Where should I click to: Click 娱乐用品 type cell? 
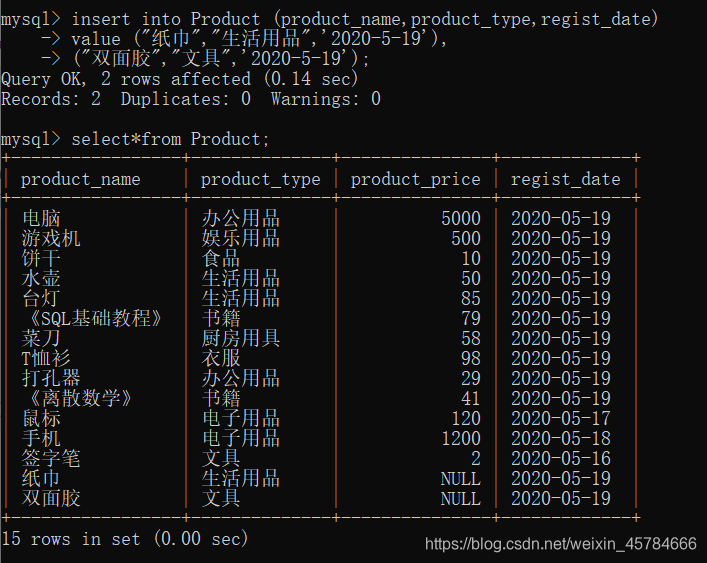click(x=241, y=238)
